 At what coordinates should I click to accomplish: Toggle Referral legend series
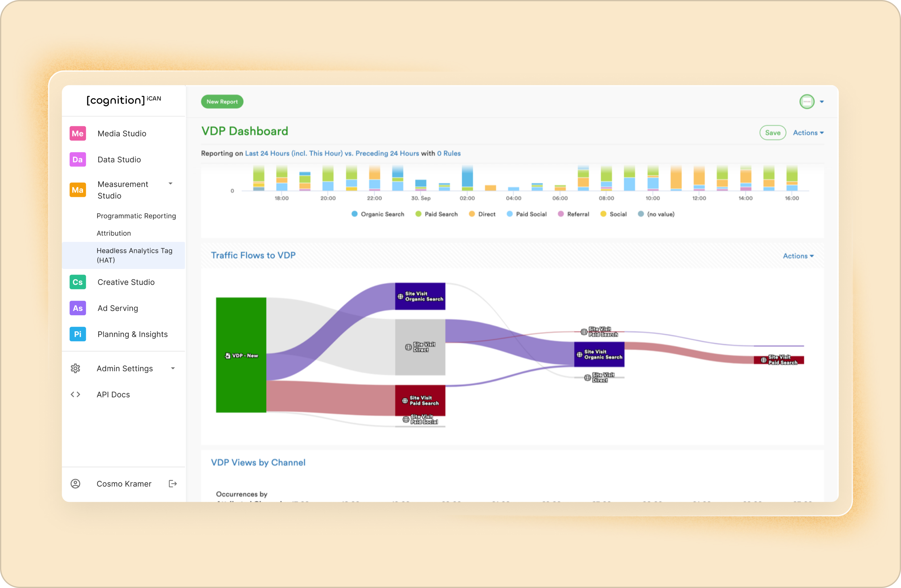pos(573,214)
